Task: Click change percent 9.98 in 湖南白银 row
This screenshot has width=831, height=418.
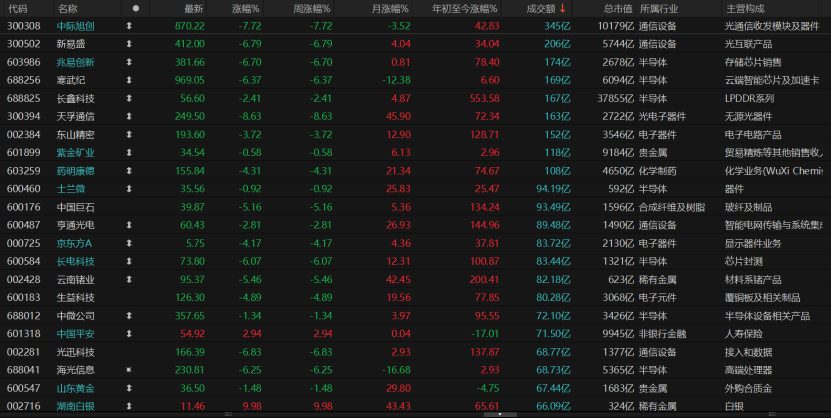Action: [252, 406]
